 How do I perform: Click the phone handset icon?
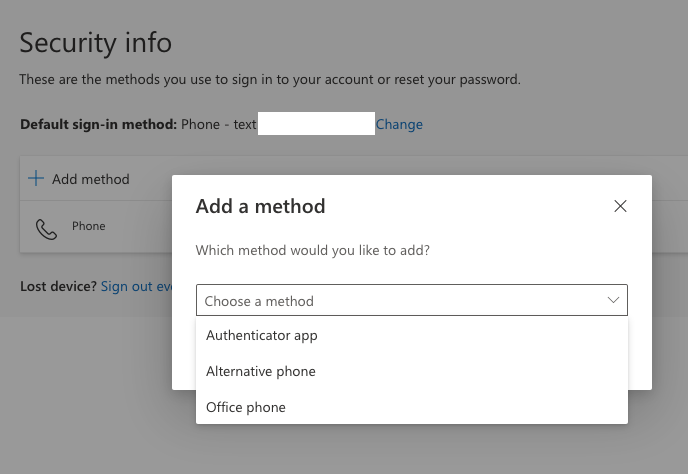(46, 229)
